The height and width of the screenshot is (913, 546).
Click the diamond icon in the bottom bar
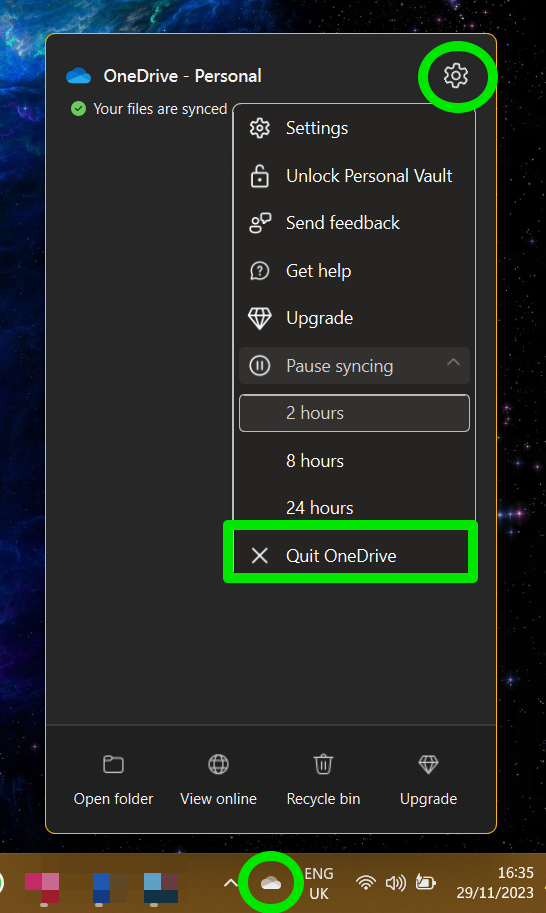click(428, 764)
